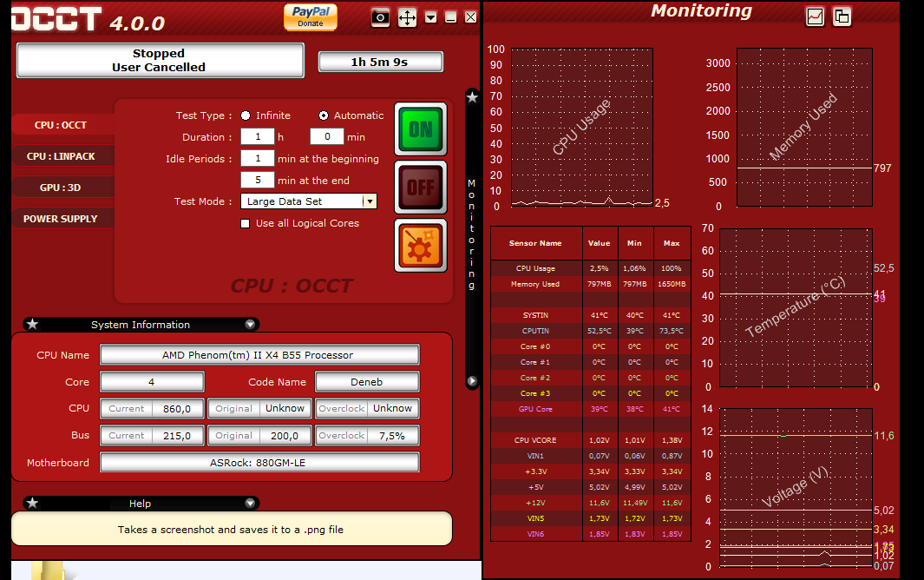Viewport: 924px width, 580px height.
Task: Open test settings with the orange gear icon
Action: (x=421, y=246)
